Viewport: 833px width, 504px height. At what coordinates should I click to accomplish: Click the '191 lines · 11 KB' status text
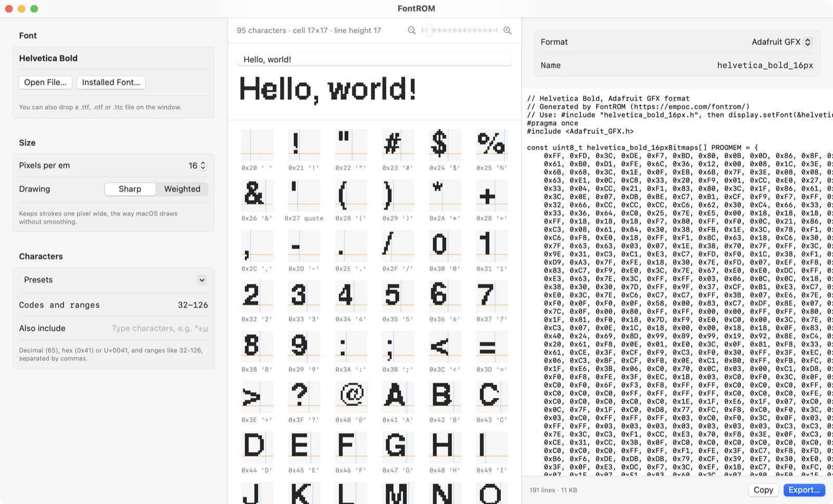coord(553,490)
